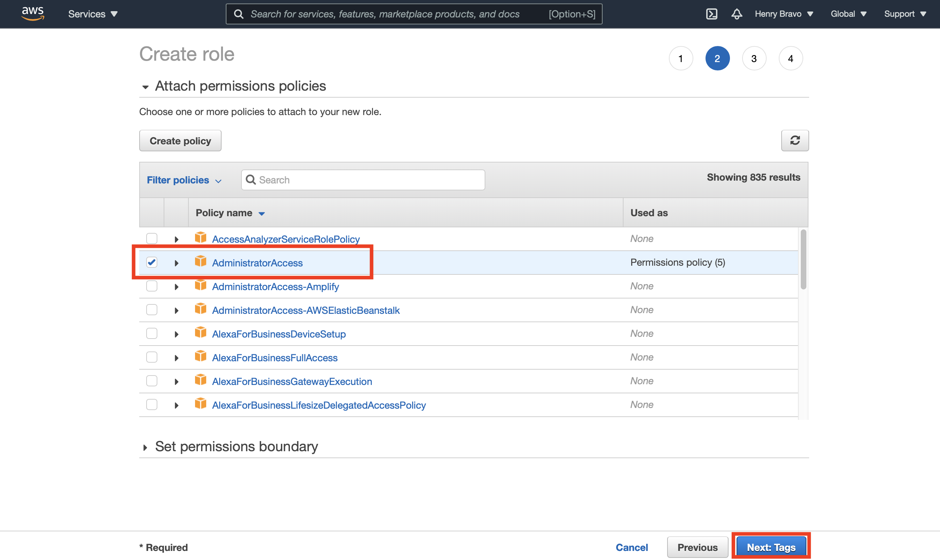This screenshot has width=940, height=560.
Task: Click the policy icon next to AlexaForBusinessFullAccess
Action: 201,356
